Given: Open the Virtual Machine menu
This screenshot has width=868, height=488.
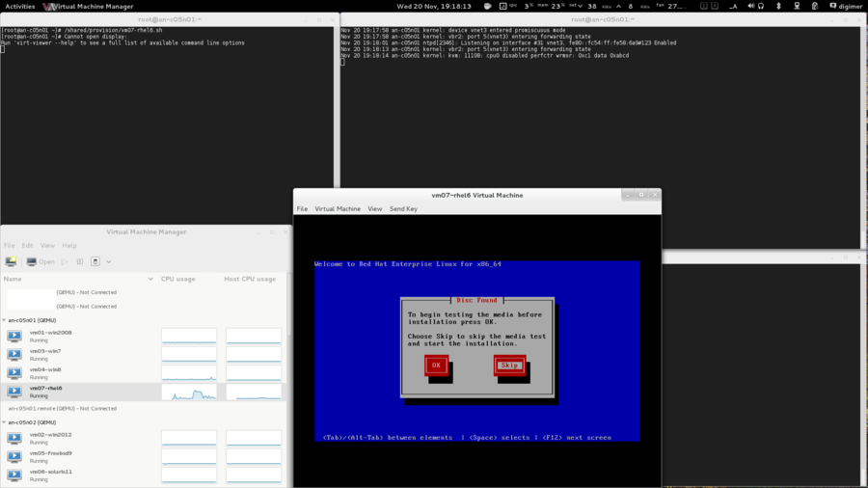Looking at the screenshot, I should [338, 208].
